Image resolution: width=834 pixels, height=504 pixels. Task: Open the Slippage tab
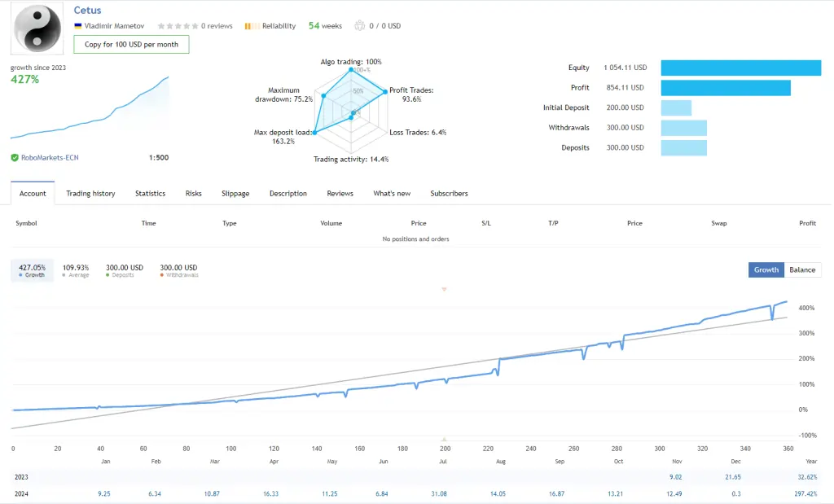click(235, 194)
